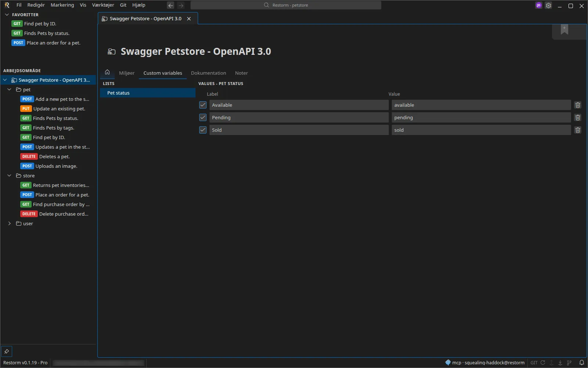Edit the Pending label field

(299, 117)
